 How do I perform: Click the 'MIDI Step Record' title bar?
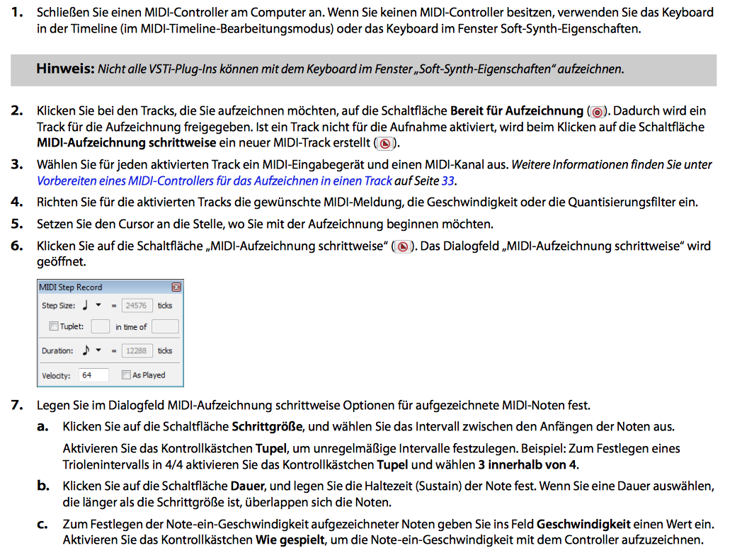[x=110, y=287]
